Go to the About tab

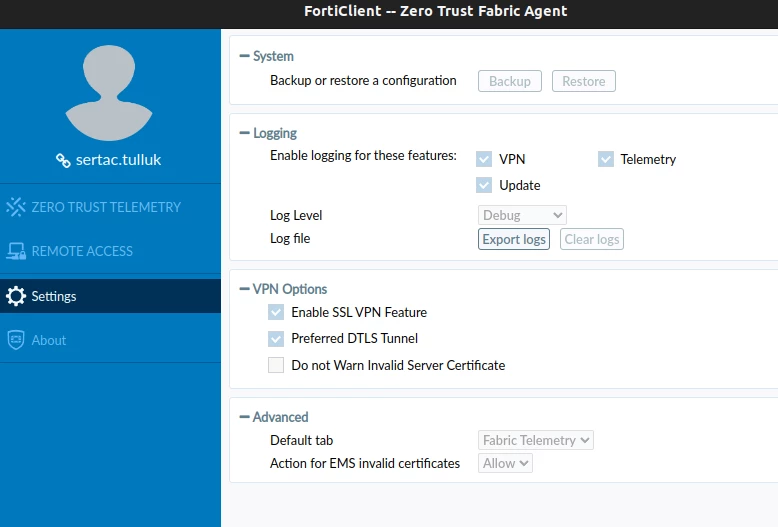coord(110,340)
